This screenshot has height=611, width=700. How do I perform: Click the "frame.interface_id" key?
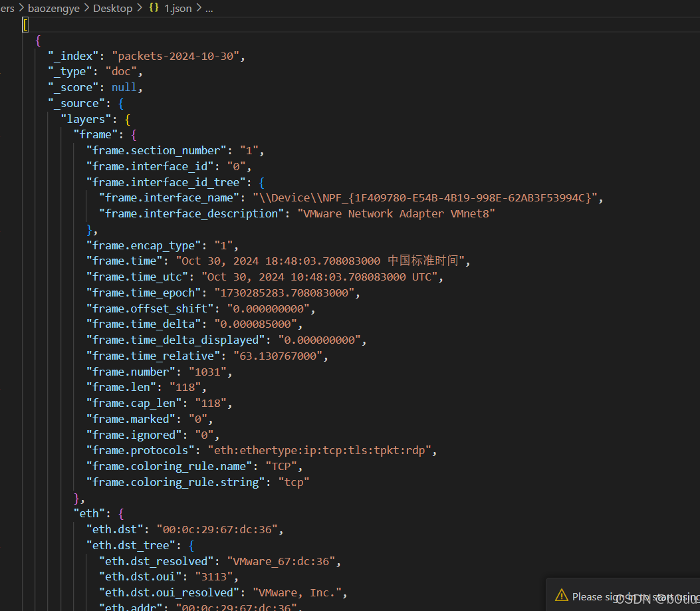tap(150, 166)
